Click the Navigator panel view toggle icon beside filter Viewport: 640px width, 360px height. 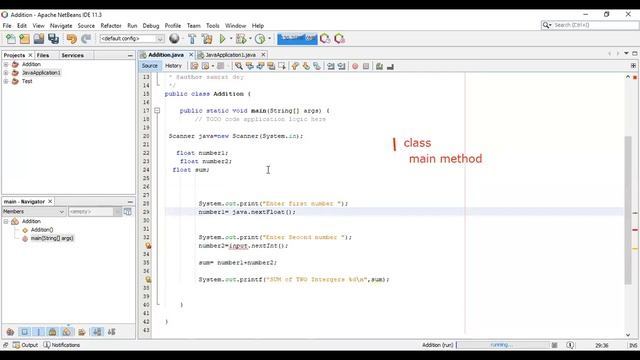pos(128,211)
